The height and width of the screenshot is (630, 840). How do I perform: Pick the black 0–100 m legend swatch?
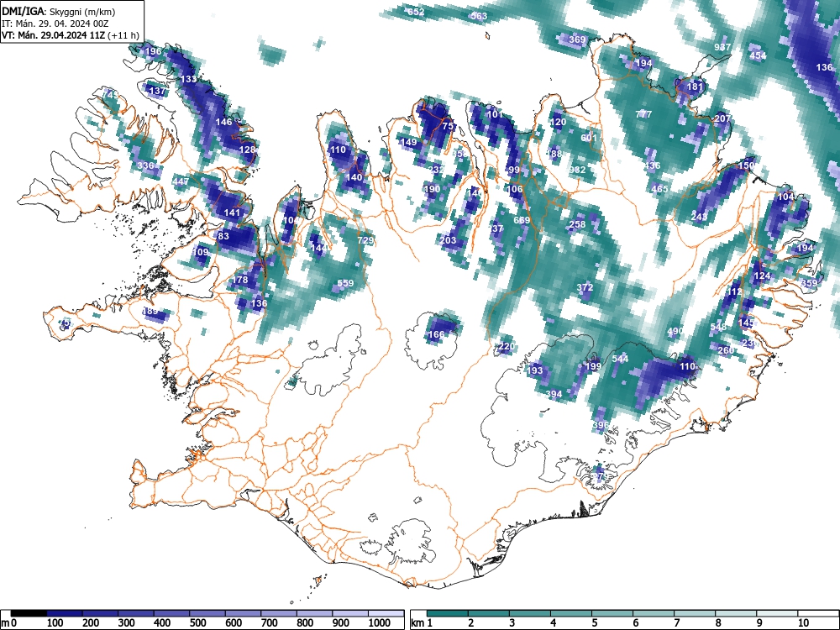pos(29,613)
